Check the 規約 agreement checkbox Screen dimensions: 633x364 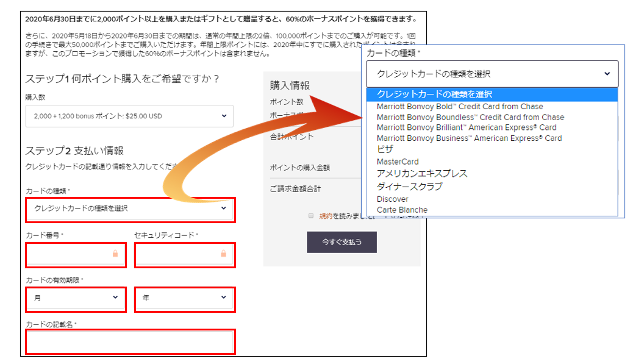[311, 216]
